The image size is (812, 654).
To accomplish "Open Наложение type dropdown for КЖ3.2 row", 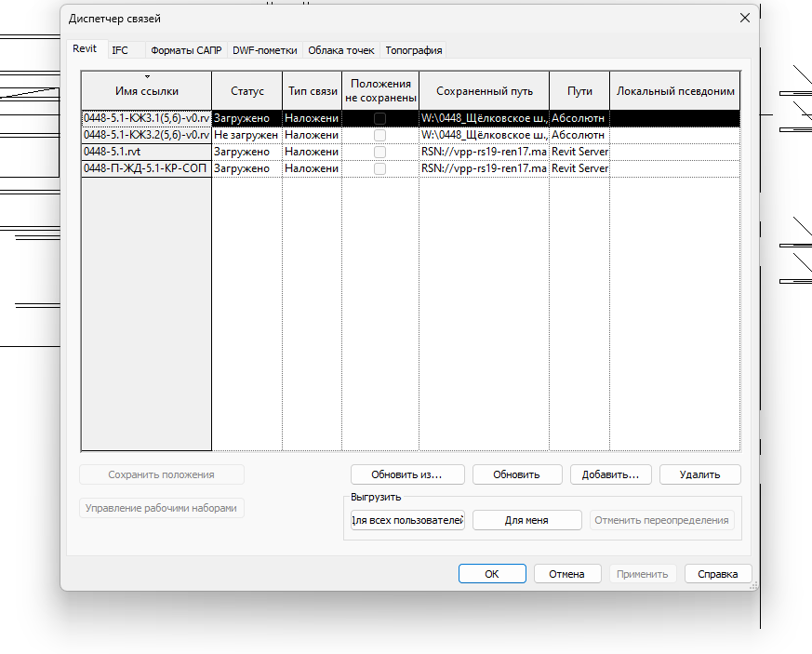I will point(313,135).
